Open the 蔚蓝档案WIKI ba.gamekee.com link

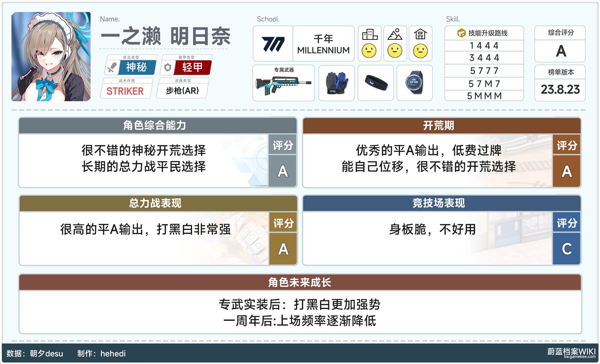571,353
